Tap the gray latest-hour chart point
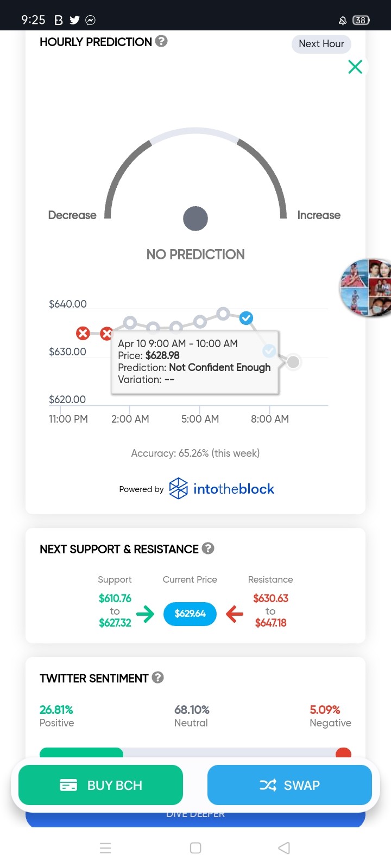The image size is (391, 868). tap(293, 362)
